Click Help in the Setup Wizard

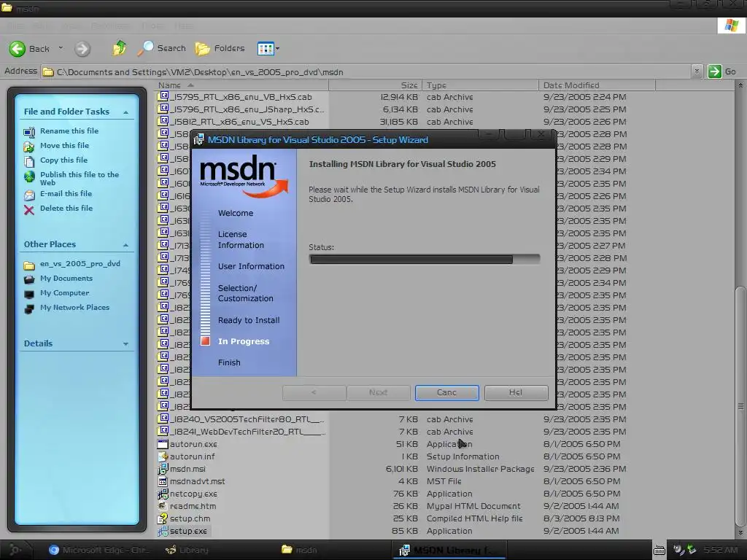[516, 393]
